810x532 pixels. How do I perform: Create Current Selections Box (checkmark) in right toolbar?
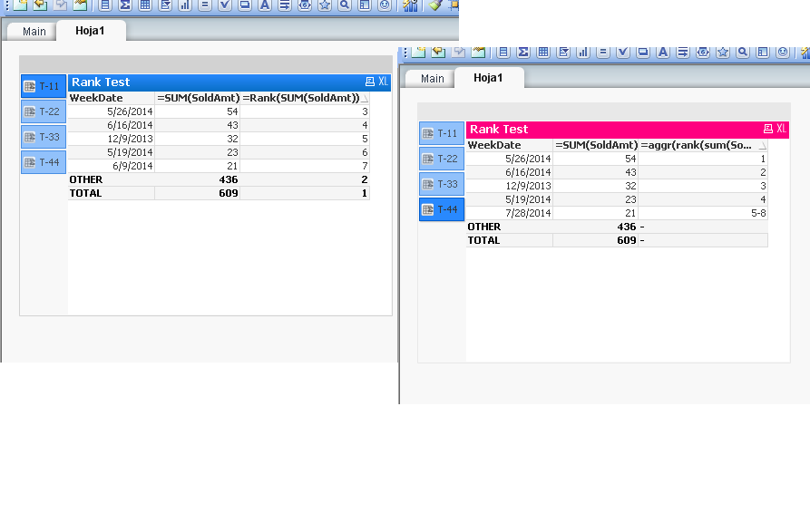coord(623,52)
